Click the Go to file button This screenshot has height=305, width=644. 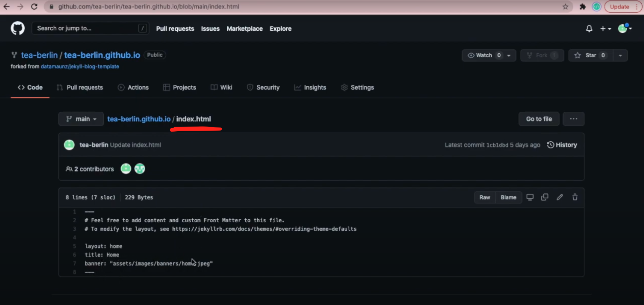click(x=539, y=119)
